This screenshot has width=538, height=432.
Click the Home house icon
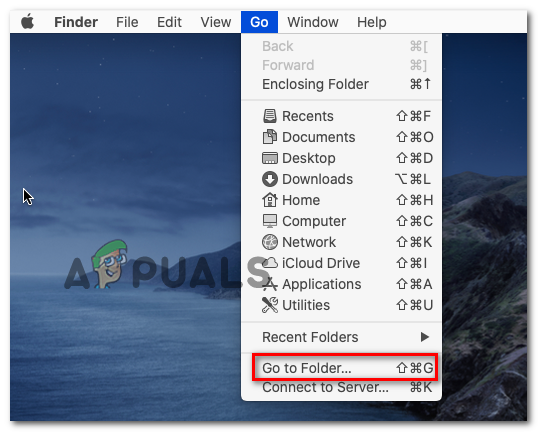pyautogui.click(x=270, y=200)
